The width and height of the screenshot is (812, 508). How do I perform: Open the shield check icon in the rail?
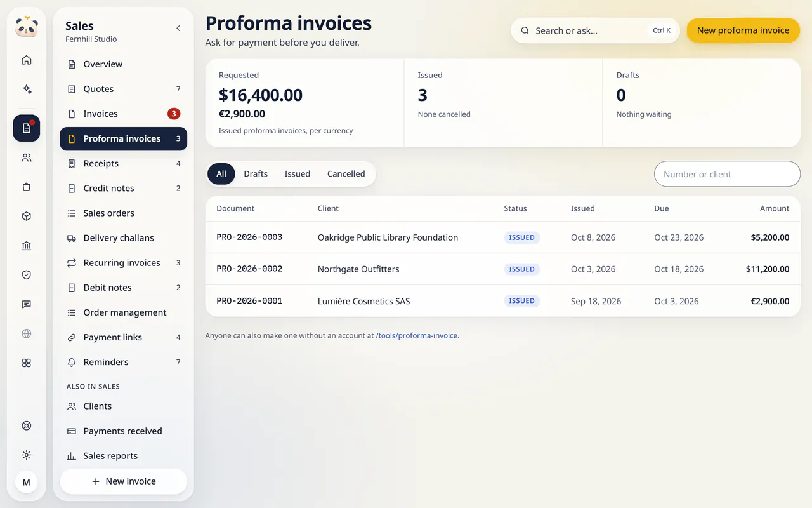click(27, 275)
